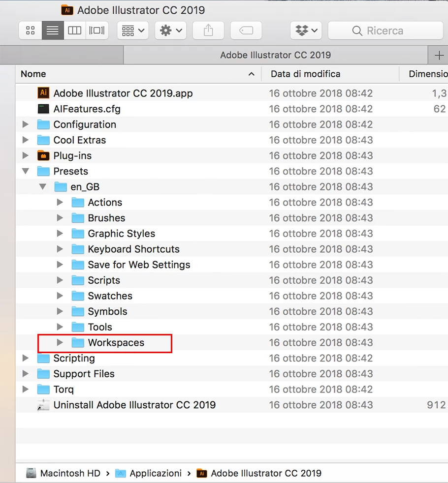Select the Cool Extras folder icon
This screenshot has height=483, width=448.
pos(43,140)
